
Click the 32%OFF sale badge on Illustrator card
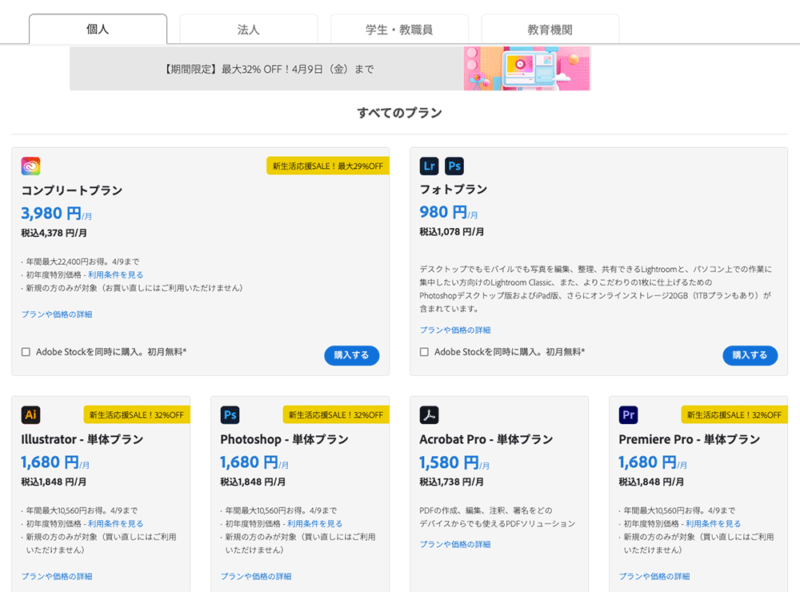click(x=137, y=415)
